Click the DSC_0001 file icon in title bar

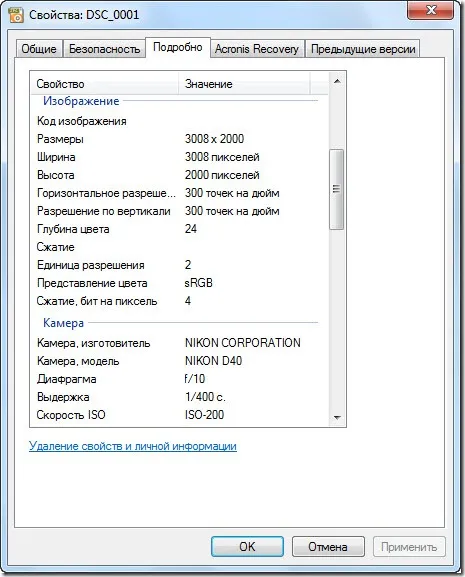click(16, 15)
